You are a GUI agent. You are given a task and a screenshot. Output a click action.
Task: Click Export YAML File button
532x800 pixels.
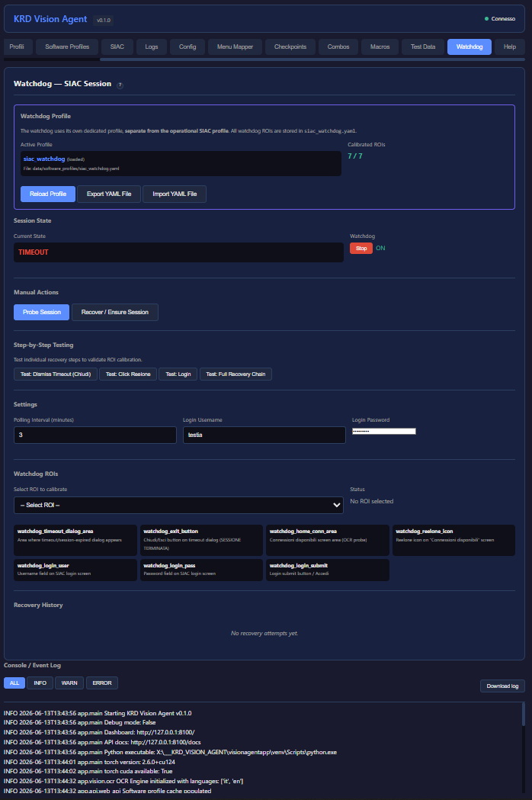point(109,194)
